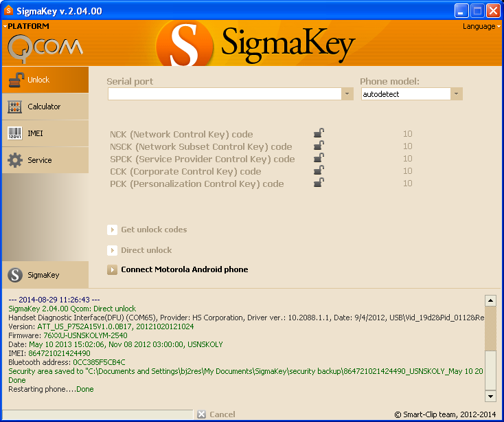Click the Cancel button
Image resolution: width=504 pixels, height=422 pixels.
tap(216, 414)
